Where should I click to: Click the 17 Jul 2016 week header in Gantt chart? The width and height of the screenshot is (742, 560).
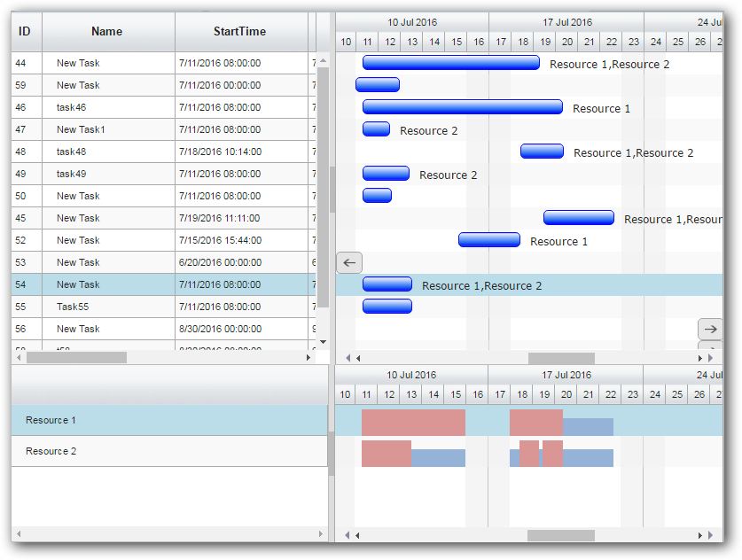(566, 22)
